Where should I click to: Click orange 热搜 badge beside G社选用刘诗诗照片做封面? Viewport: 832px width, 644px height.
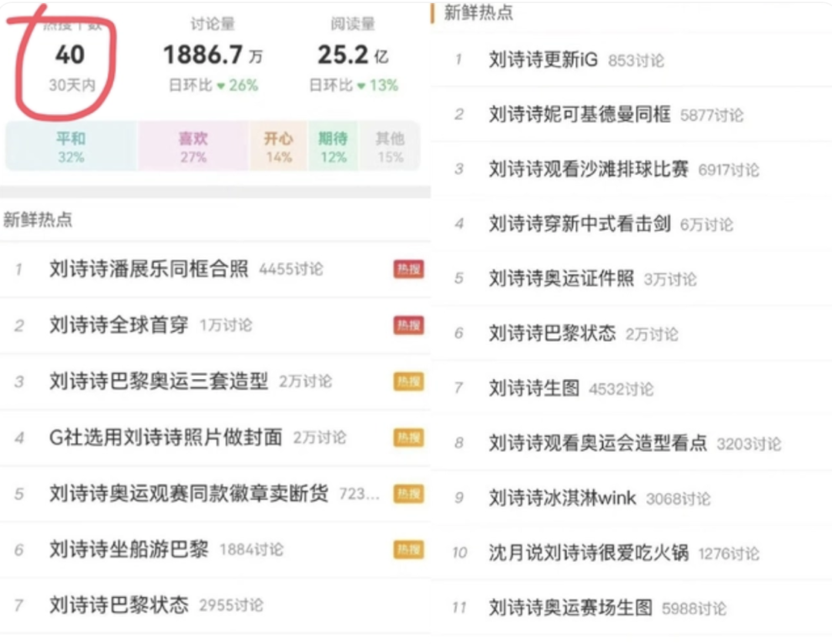coord(408,438)
